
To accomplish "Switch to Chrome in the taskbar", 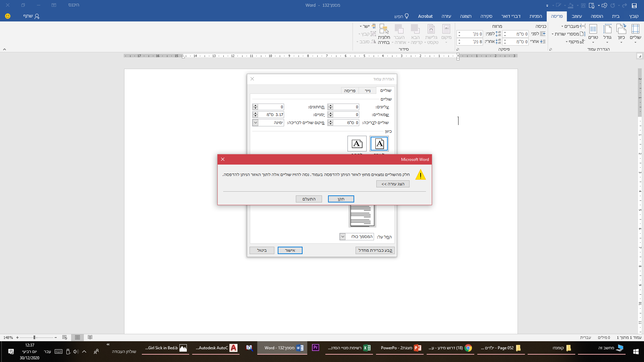I will pyautogui.click(x=450, y=348).
